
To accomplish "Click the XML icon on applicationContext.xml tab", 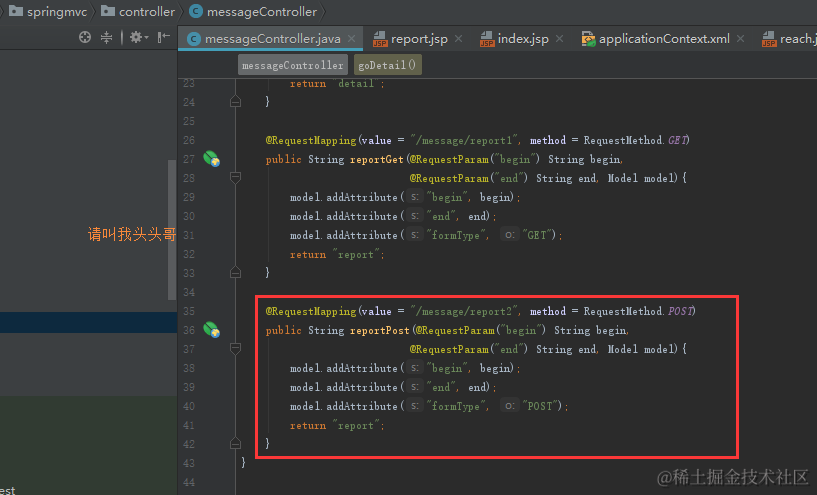I will (x=588, y=39).
